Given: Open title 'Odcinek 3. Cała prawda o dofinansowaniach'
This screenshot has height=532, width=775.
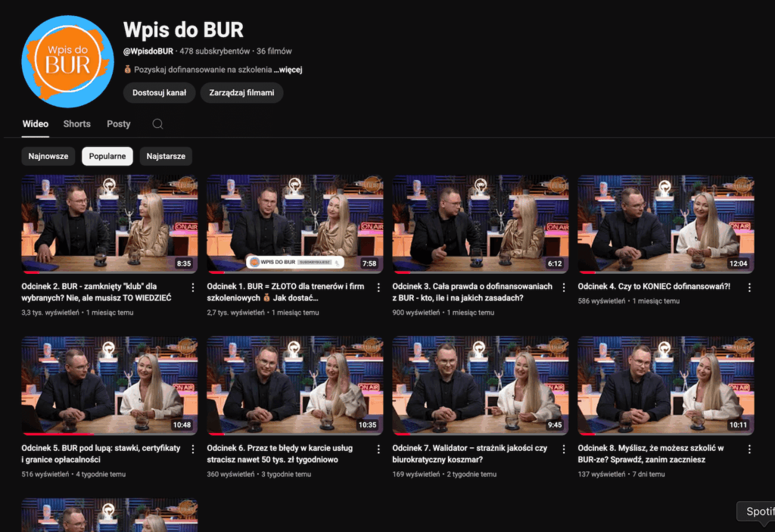Looking at the screenshot, I should pos(472,292).
